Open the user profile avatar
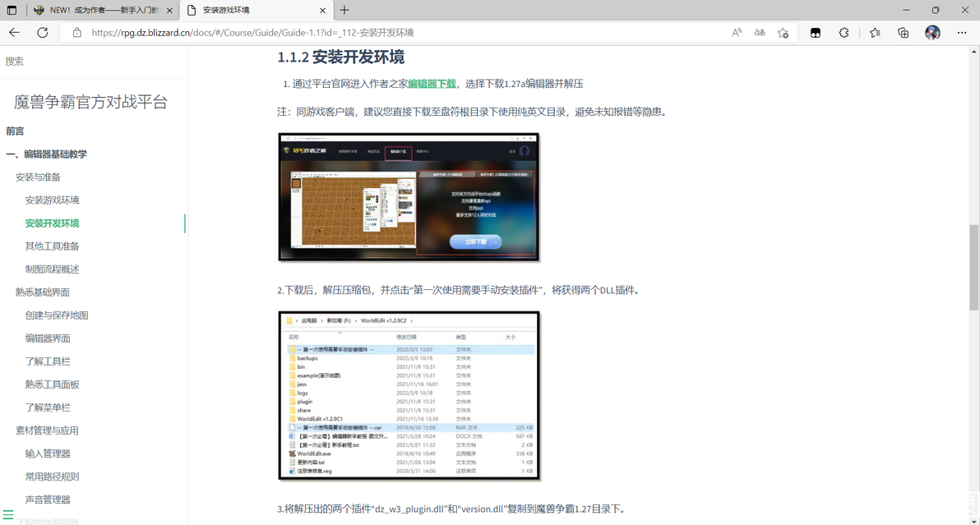Image resolution: width=980 pixels, height=525 pixels. click(932, 33)
